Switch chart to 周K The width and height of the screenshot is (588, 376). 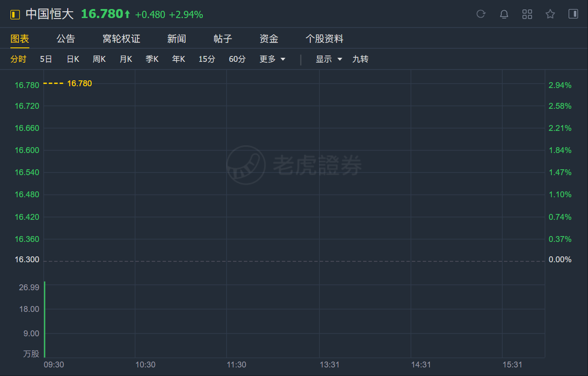tap(99, 59)
